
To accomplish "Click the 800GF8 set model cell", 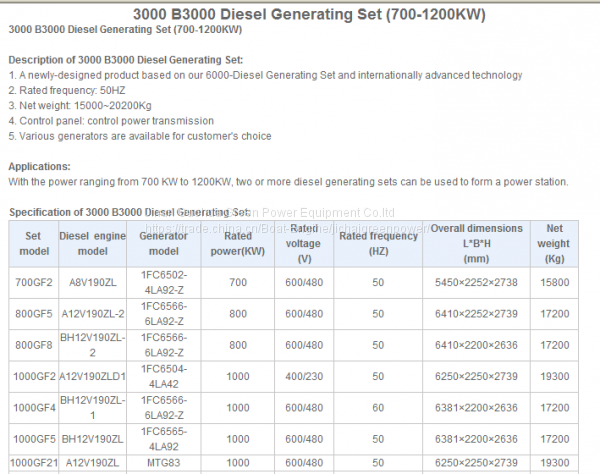I will click(32, 344).
